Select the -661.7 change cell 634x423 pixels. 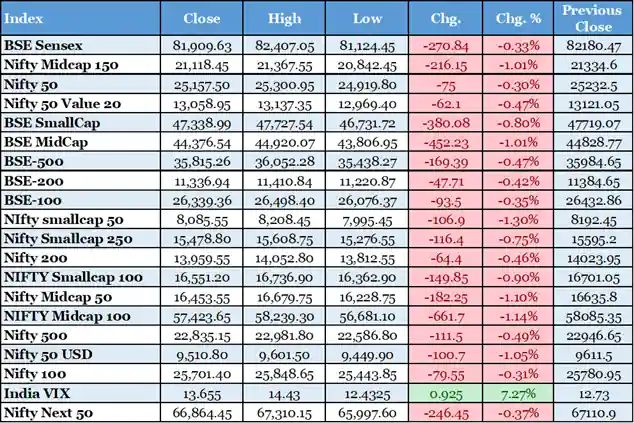(x=447, y=315)
